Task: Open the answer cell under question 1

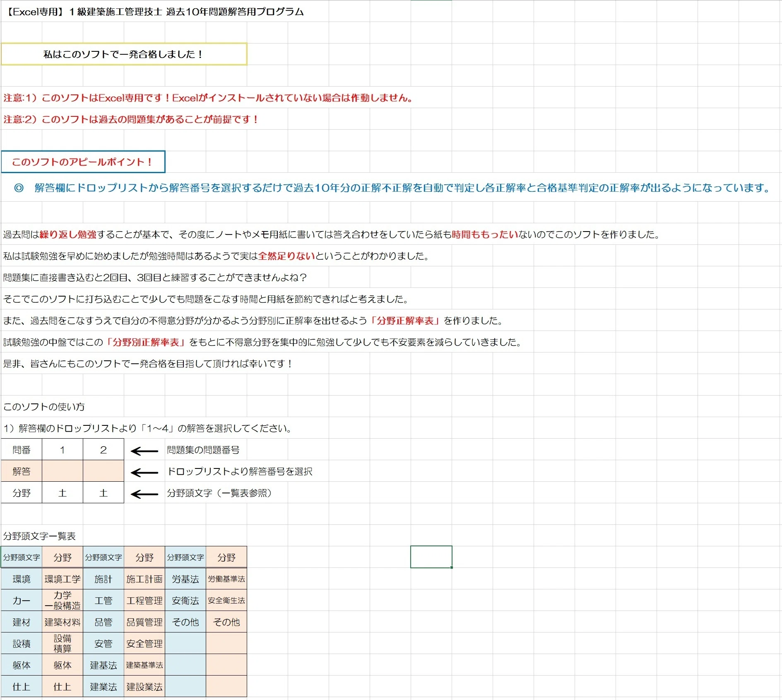Action: (63, 471)
